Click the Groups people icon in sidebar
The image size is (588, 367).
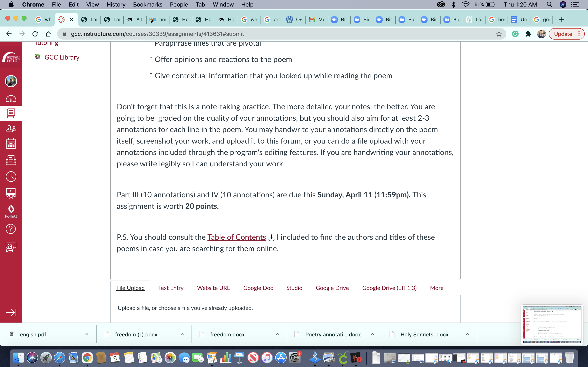11,129
